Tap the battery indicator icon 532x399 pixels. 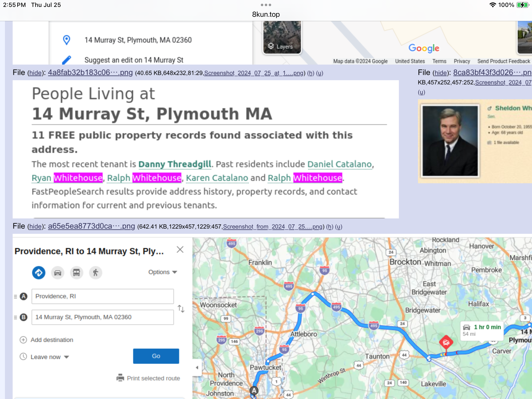522,5
